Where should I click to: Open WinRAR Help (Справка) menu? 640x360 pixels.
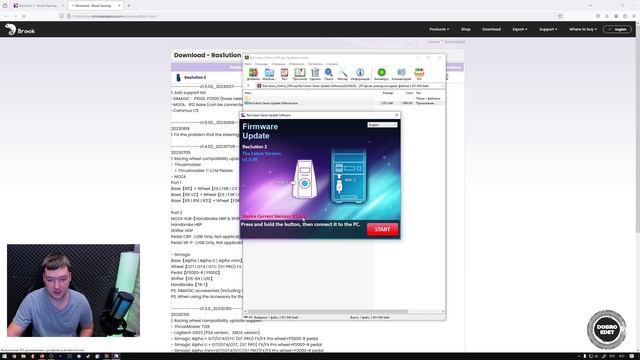click(x=332, y=64)
